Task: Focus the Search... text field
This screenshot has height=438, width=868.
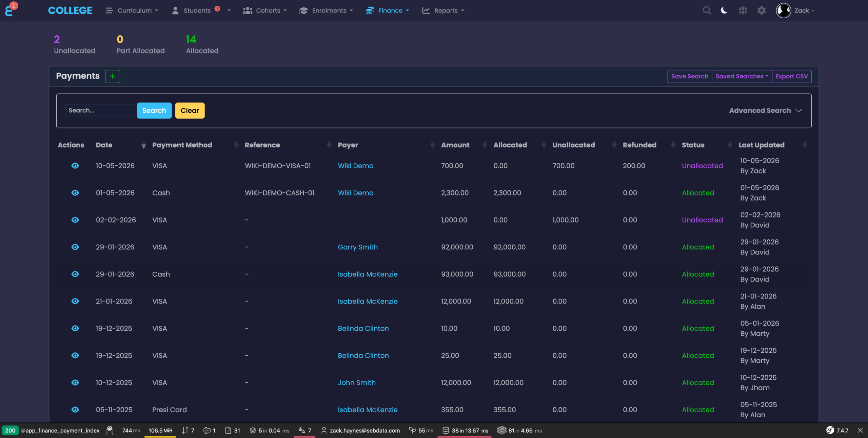Action: (x=100, y=110)
